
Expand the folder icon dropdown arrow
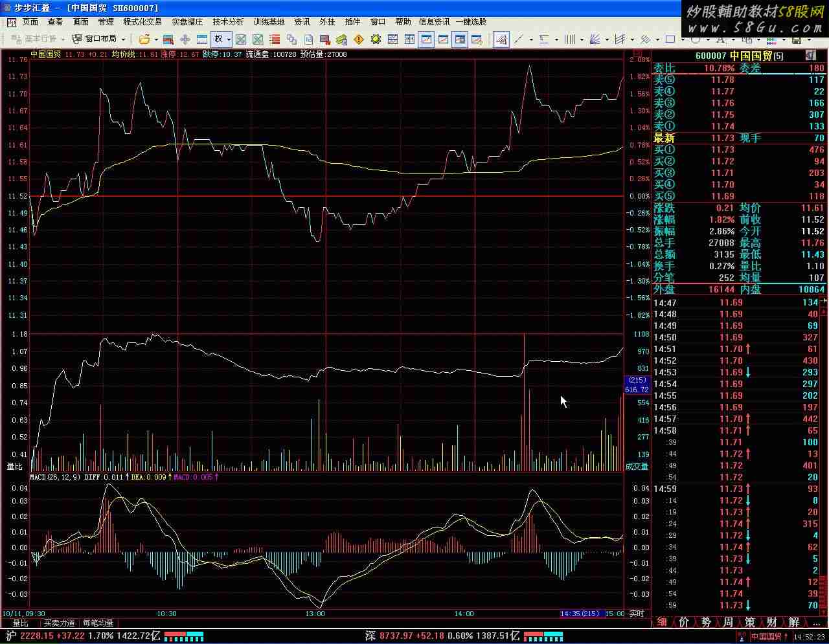click(156, 39)
